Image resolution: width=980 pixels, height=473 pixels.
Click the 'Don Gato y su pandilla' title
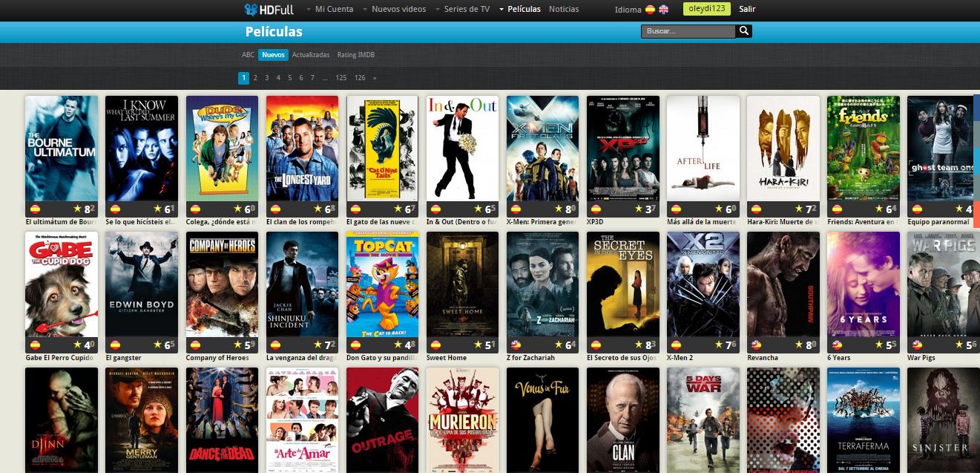point(383,358)
